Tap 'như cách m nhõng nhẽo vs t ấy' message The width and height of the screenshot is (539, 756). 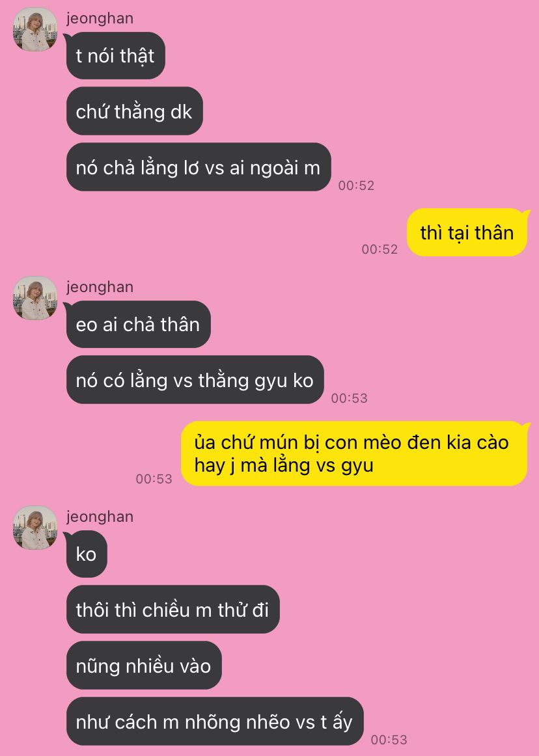click(215, 722)
